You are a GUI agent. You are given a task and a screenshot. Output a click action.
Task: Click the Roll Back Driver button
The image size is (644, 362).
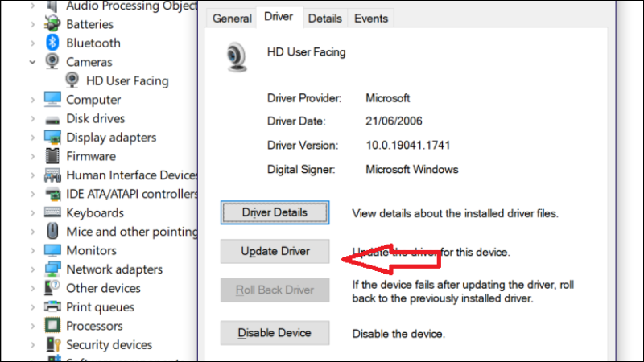coord(275,290)
